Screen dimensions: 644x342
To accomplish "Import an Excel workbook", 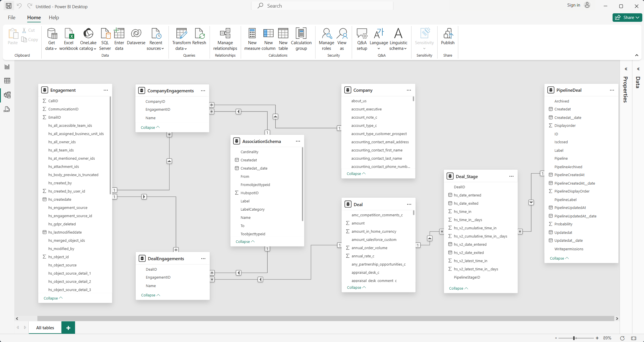I will [x=69, y=39].
